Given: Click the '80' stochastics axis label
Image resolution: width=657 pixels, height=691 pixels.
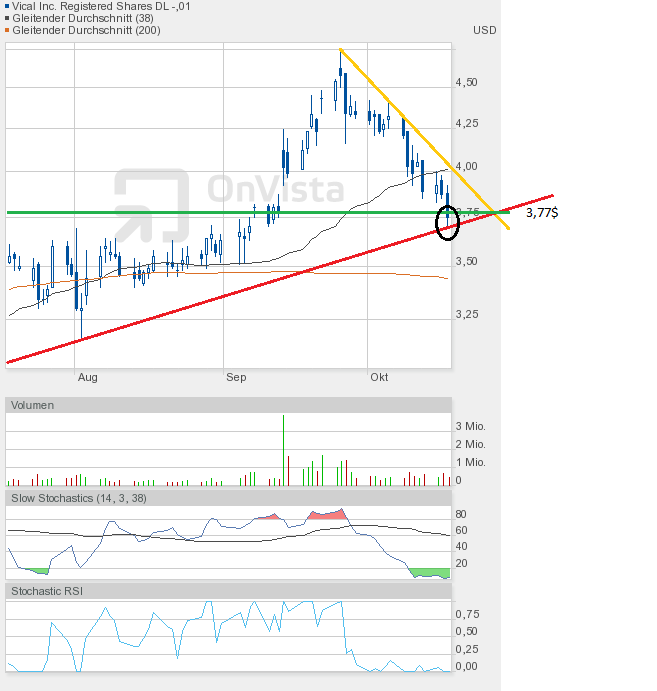Looking at the screenshot, I should click(x=461, y=514).
